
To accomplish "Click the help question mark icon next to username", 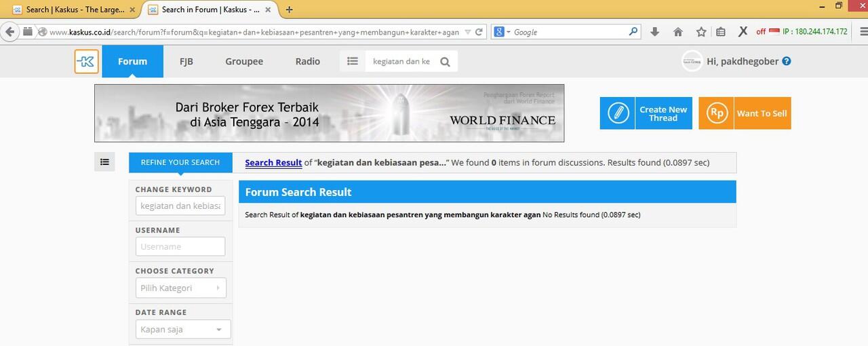I will pos(787,61).
